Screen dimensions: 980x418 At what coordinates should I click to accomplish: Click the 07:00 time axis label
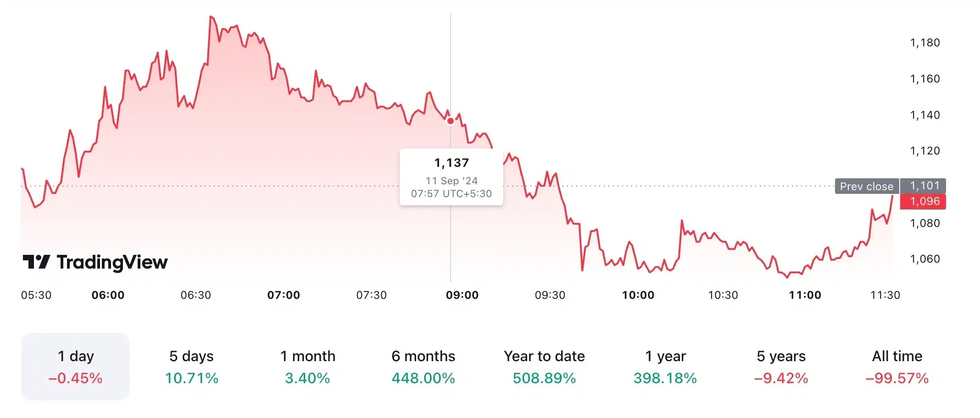tap(284, 295)
